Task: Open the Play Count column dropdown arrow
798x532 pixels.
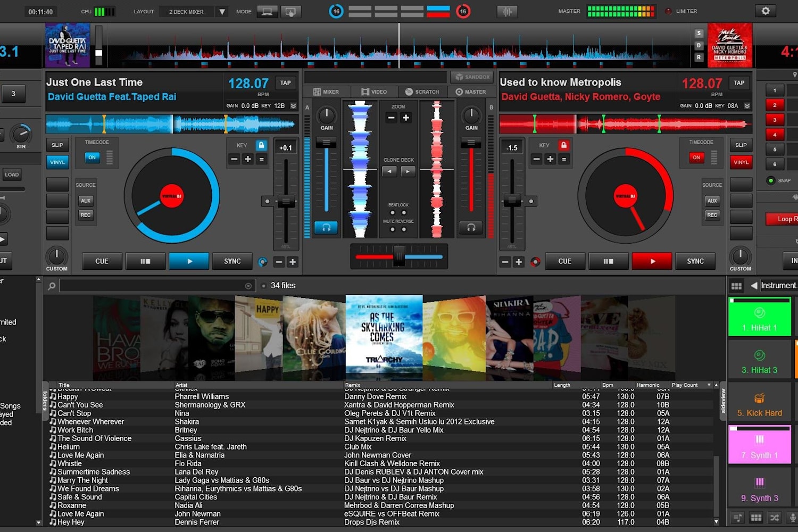Action: [709, 385]
